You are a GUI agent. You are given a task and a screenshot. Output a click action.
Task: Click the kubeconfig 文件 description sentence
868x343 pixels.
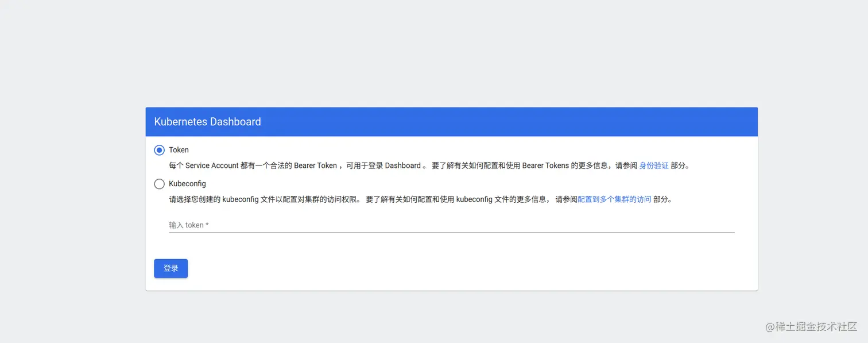click(420, 199)
